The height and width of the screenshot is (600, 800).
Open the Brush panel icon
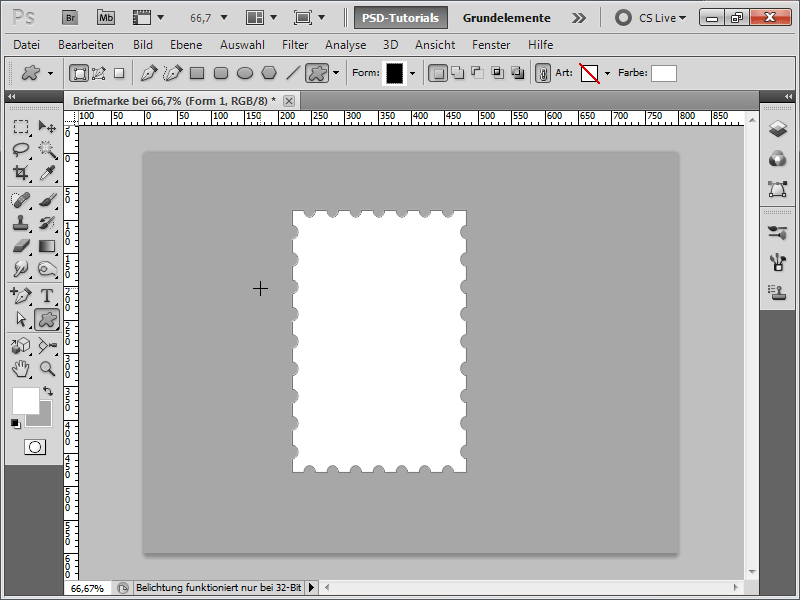coord(778,233)
